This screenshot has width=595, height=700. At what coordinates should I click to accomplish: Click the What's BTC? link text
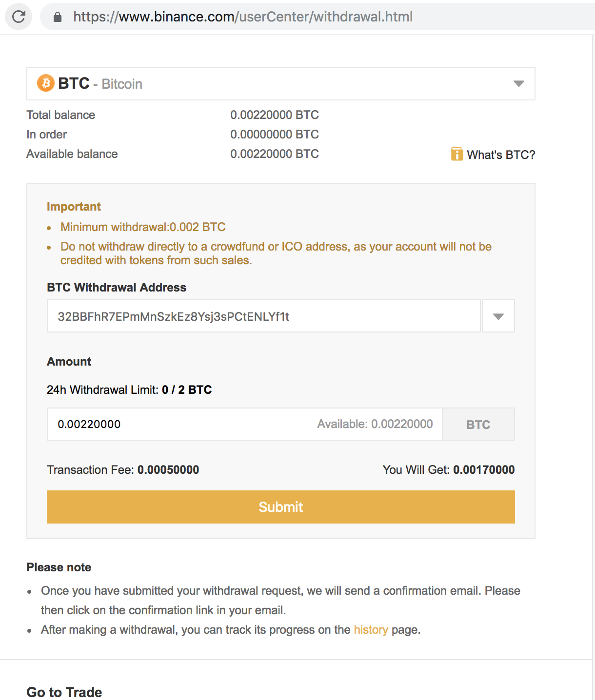(x=501, y=155)
